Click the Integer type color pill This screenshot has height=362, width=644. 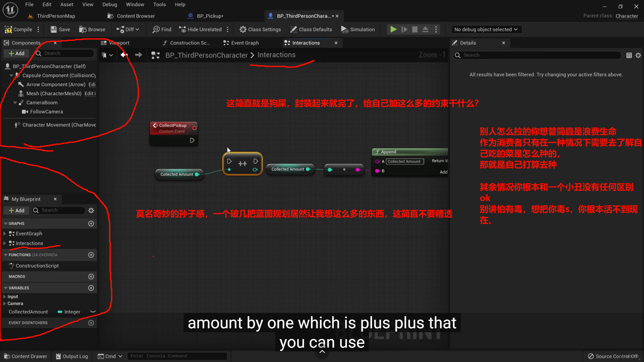(x=60, y=312)
